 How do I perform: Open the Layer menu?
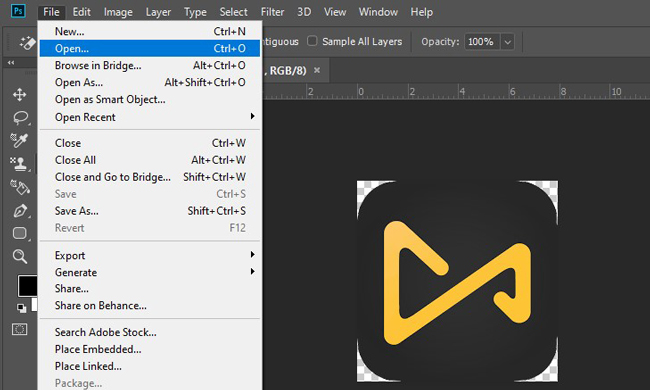click(158, 12)
